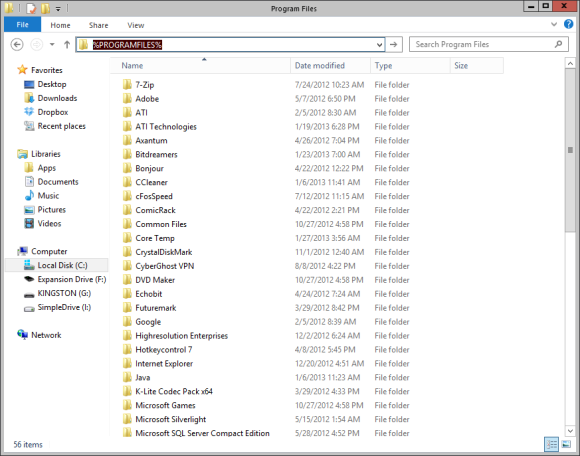Image resolution: width=580 pixels, height=456 pixels.
Task: Click the 56 items status text
Action: [28, 445]
